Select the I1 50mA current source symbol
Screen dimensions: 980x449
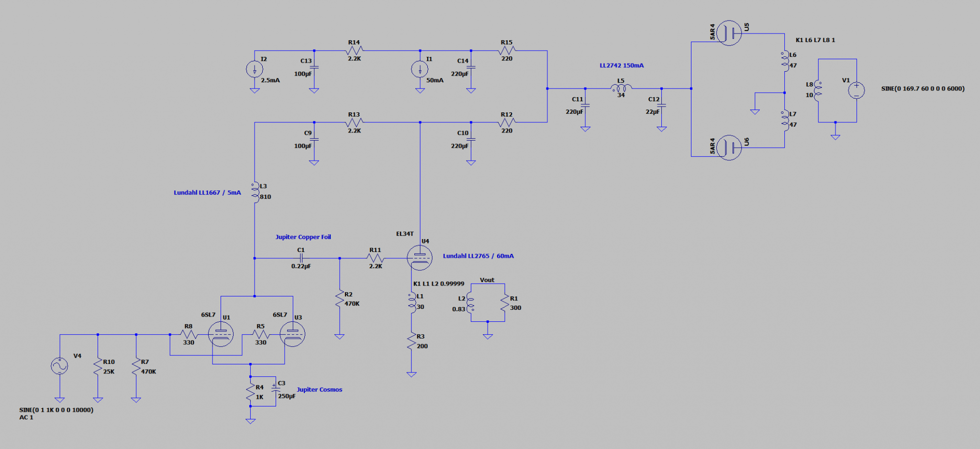coord(420,69)
